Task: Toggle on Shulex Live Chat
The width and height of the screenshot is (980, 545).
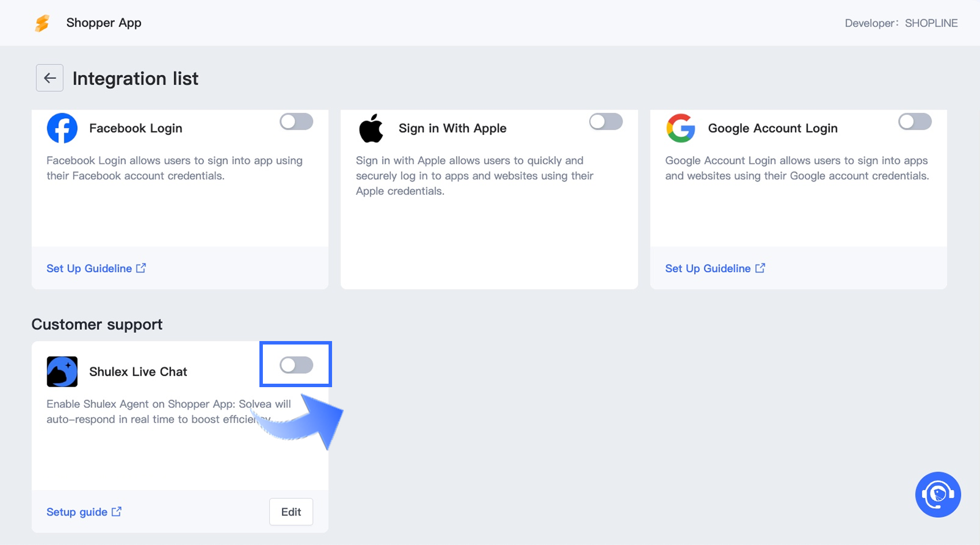Action: coord(296,365)
